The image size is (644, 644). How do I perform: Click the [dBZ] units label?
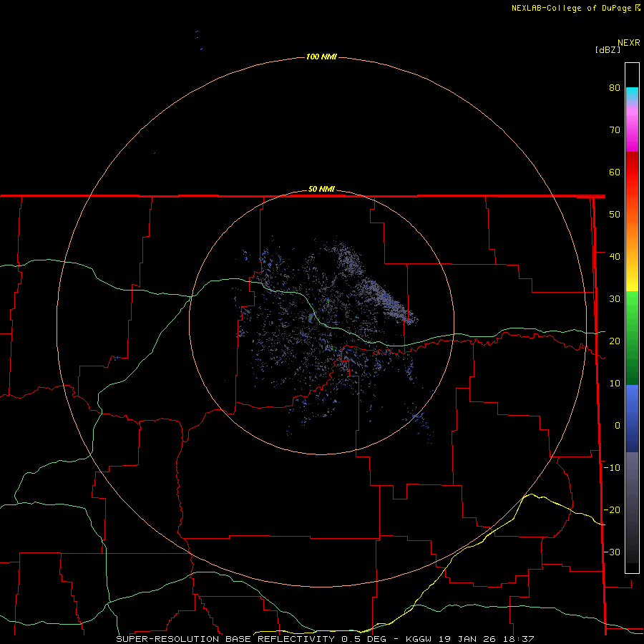(608, 50)
